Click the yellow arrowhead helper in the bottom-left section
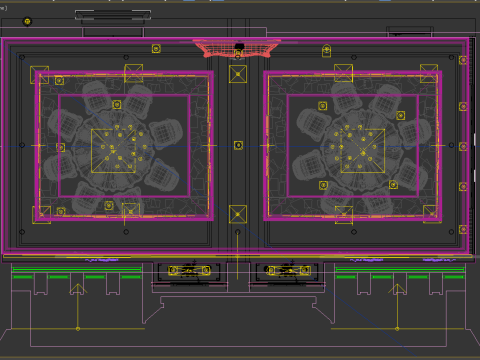This screenshot has height=360, width=480. 78,289
